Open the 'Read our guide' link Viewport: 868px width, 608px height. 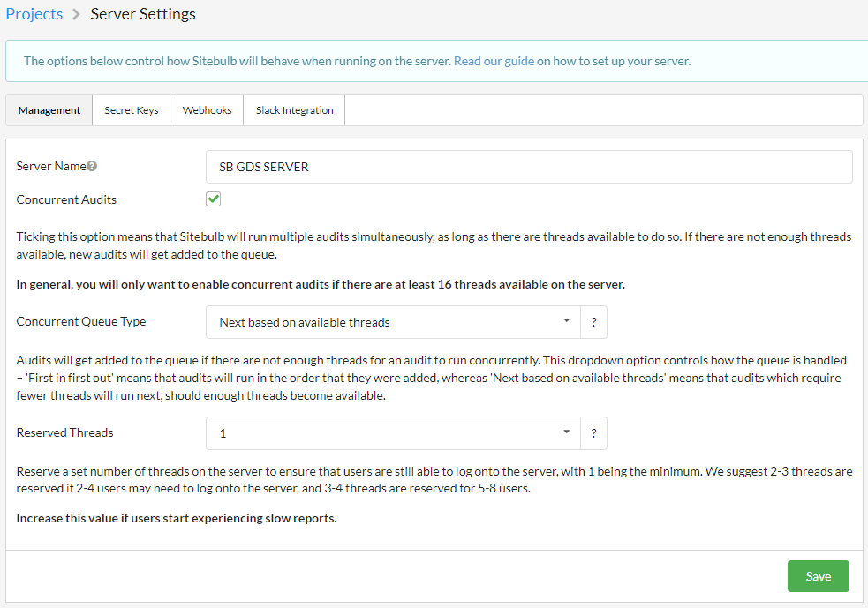[x=494, y=61]
